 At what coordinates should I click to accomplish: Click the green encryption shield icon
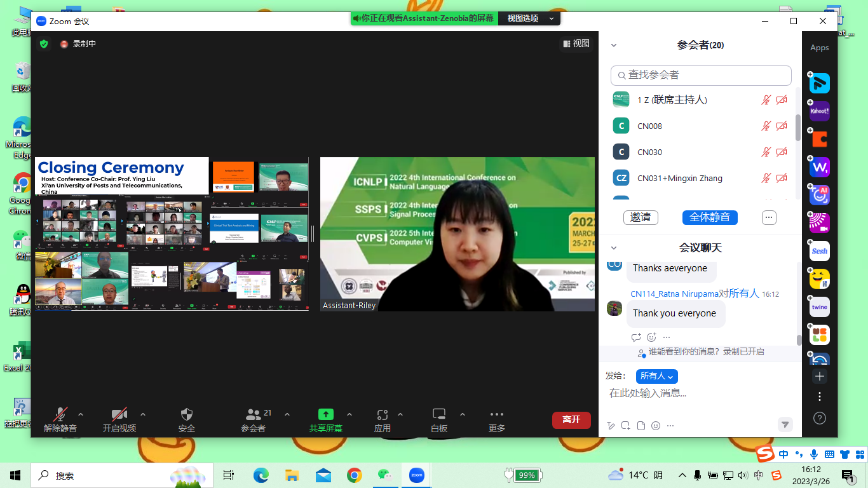(x=44, y=44)
